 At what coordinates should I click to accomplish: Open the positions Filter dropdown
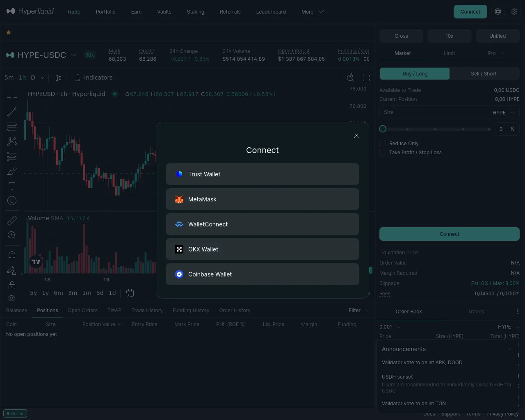(x=359, y=310)
